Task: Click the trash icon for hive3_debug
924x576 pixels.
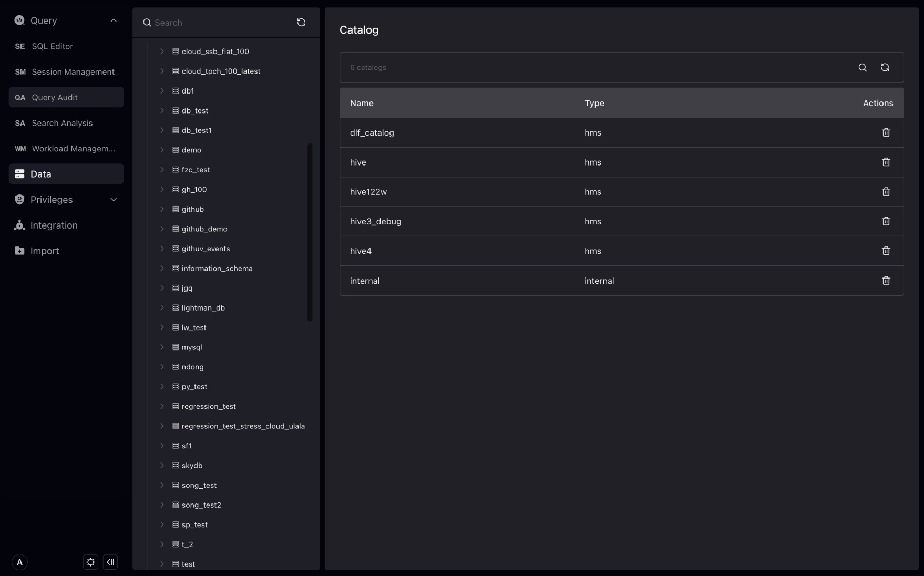Action: (886, 221)
